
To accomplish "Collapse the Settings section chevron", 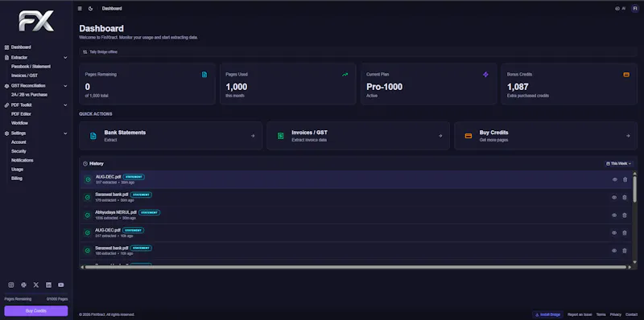I will [x=65, y=133].
